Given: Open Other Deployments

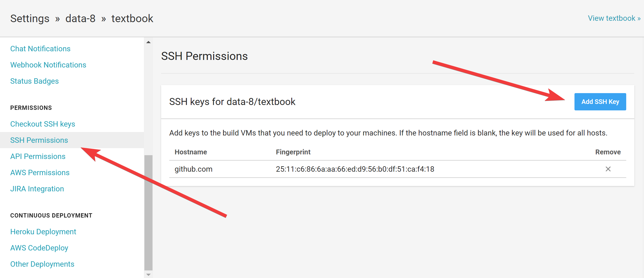Looking at the screenshot, I should 42,264.
